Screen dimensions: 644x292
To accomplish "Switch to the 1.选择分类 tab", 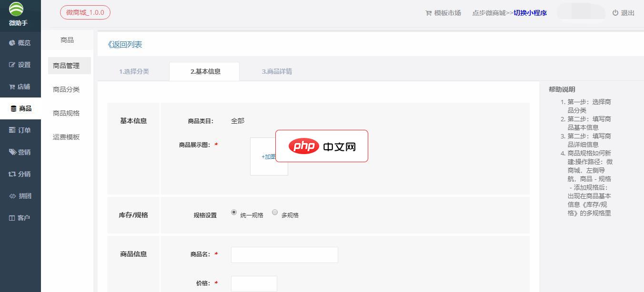I will (x=133, y=71).
